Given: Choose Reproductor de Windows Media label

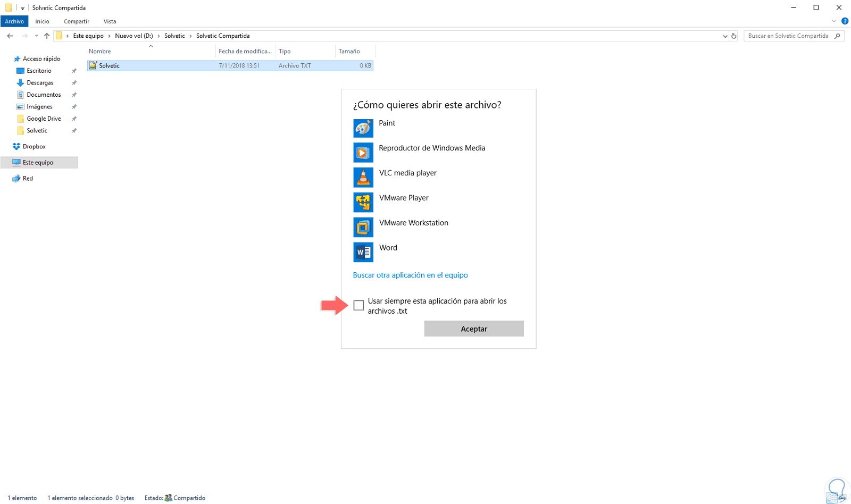Looking at the screenshot, I should click(x=432, y=148).
